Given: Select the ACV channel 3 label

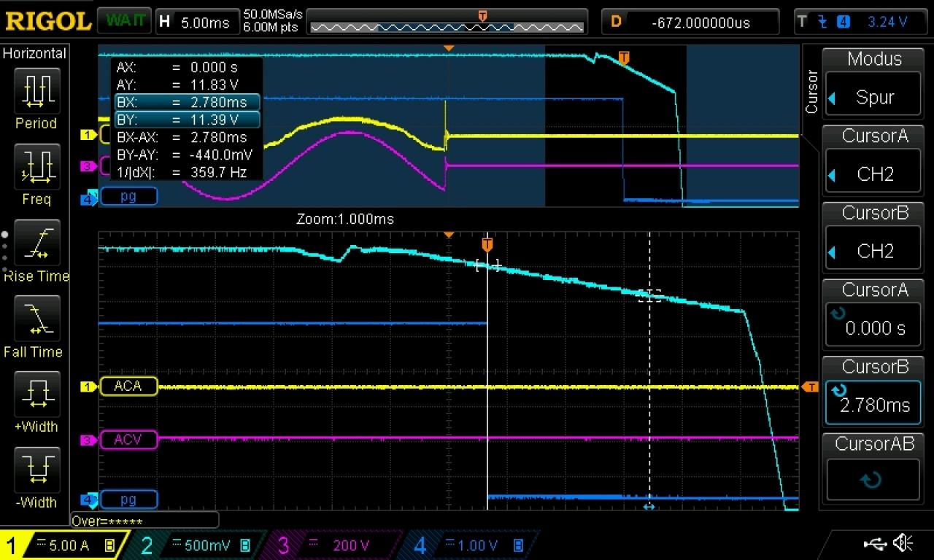Looking at the screenshot, I should (128, 440).
